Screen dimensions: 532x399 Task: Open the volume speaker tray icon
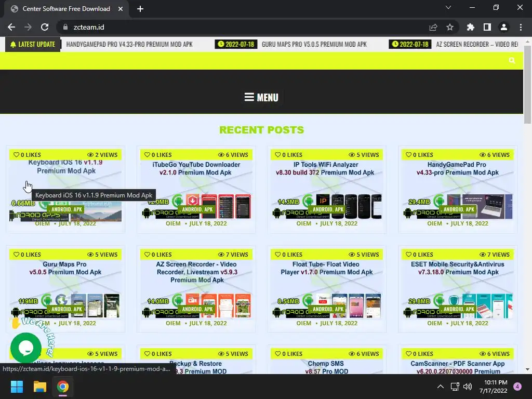(468, 387)
